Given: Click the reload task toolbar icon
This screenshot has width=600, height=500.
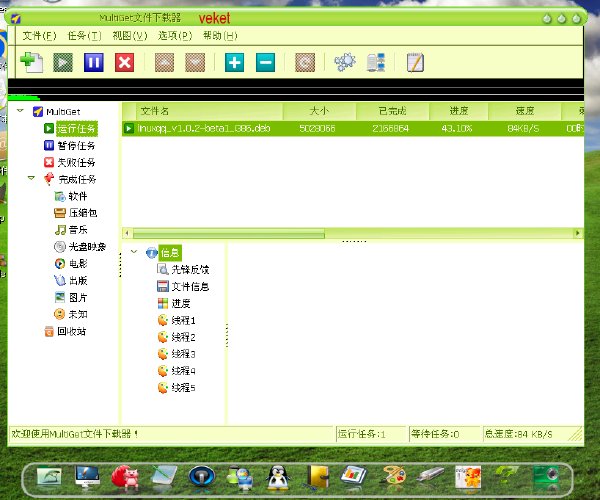Looking at the screenshot, I should tap(305, 62).
